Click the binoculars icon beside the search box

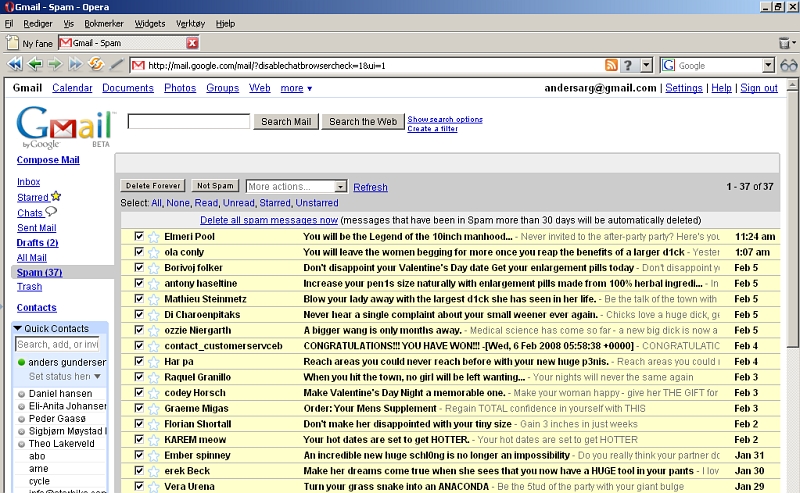point(788,65)
